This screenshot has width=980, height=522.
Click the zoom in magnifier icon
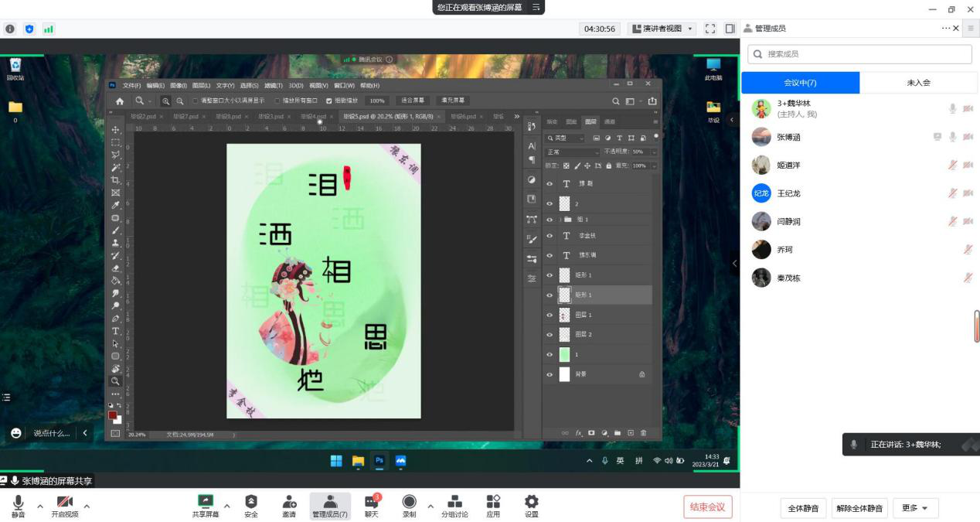166,101
